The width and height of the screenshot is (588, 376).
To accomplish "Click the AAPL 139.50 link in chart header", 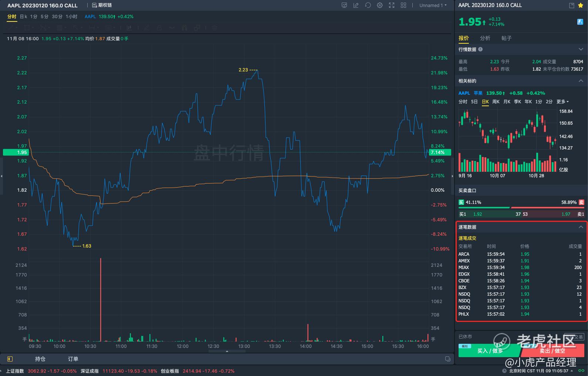I will pyautogui.click(x=109, y=17).
